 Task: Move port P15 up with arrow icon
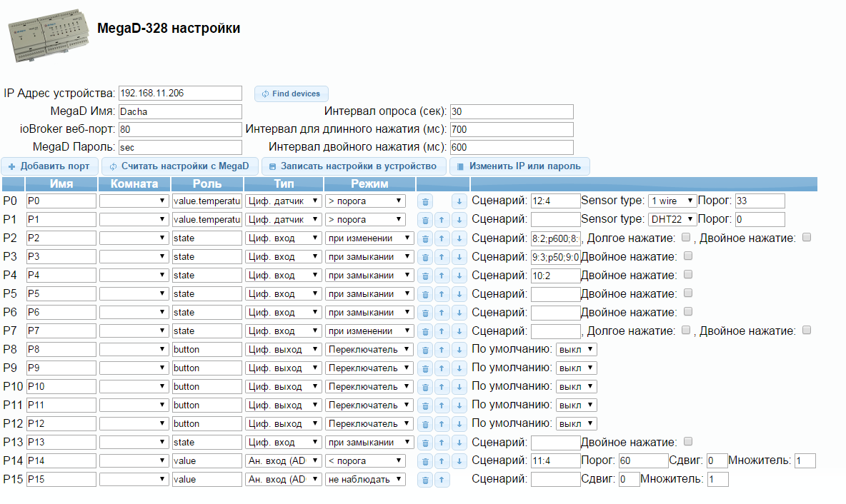pyautogui.click(x=442, y=480)
